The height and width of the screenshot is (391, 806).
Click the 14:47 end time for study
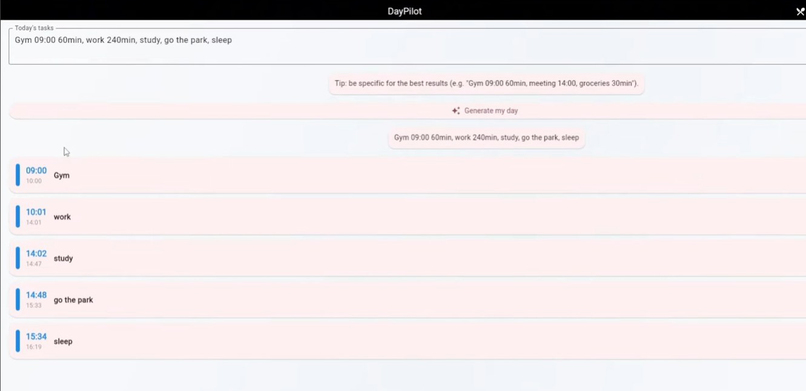coord(34,264)
